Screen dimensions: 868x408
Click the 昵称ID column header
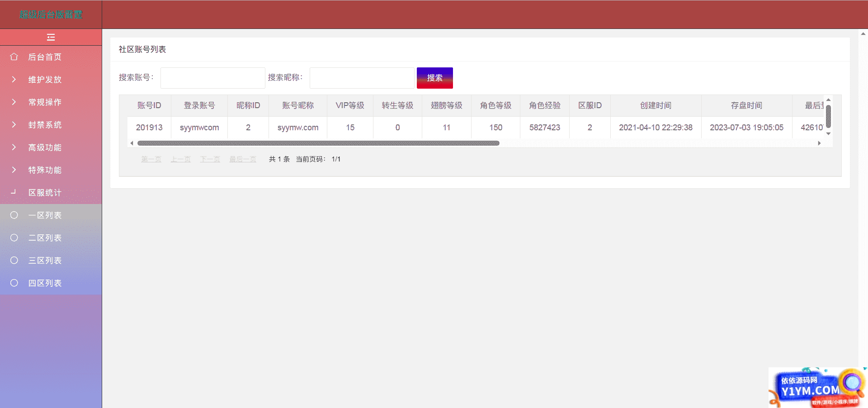click(248, 105)
